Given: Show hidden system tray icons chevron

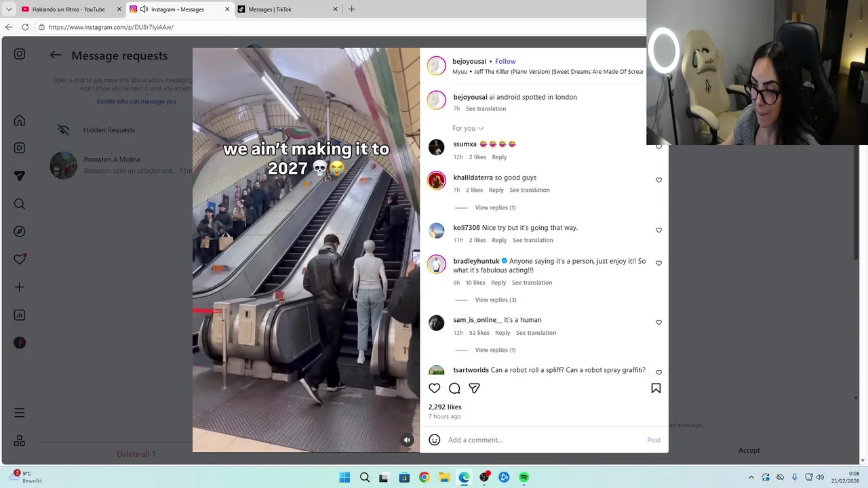Looking at the screenshot, I should (751, 477).
